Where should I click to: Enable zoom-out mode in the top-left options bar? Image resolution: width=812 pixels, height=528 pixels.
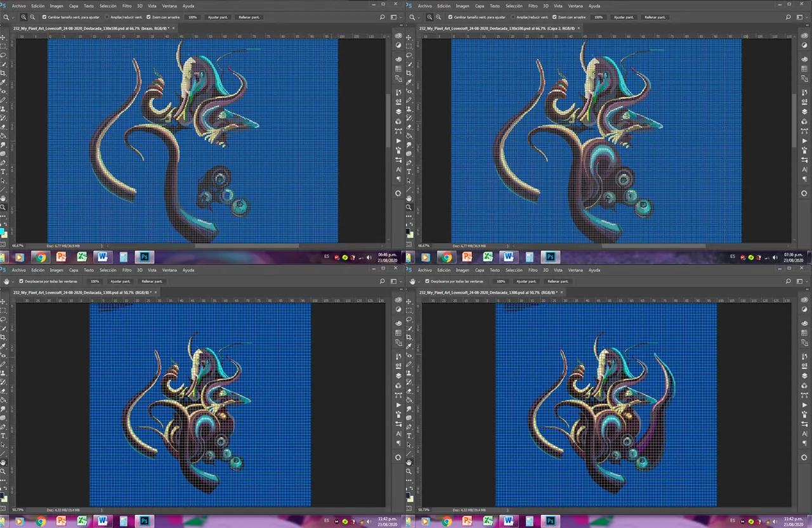(x=32, y=17)
